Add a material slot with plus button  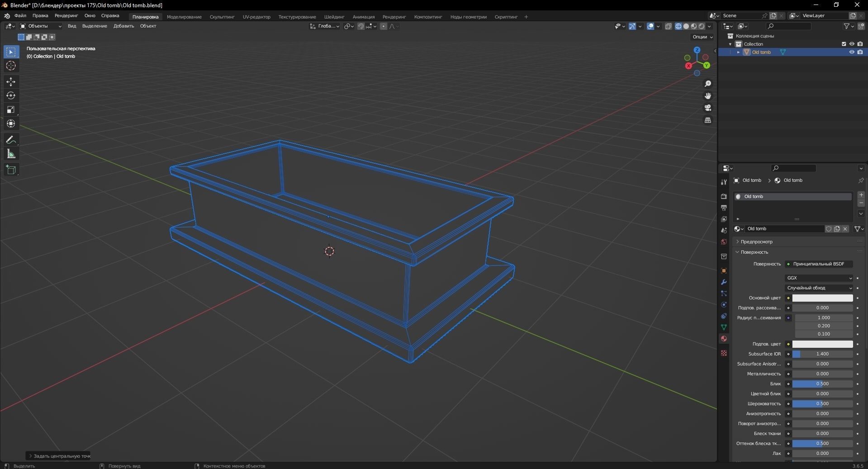(x=861, y=195)
